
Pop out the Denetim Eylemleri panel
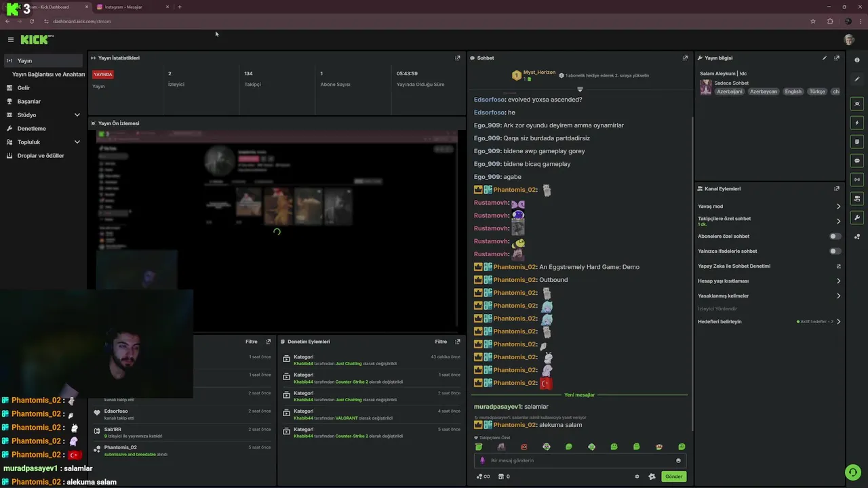pos(458,342)
